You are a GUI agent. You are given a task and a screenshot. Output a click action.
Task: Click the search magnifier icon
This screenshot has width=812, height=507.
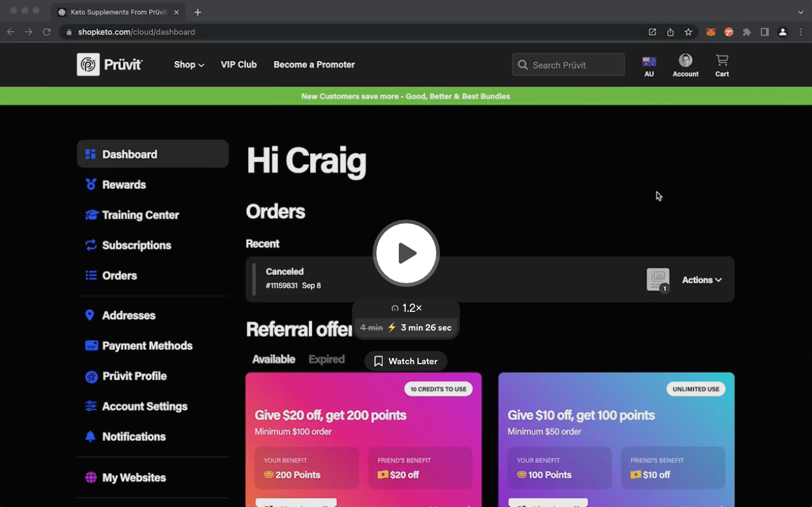(x=522, y=65)
